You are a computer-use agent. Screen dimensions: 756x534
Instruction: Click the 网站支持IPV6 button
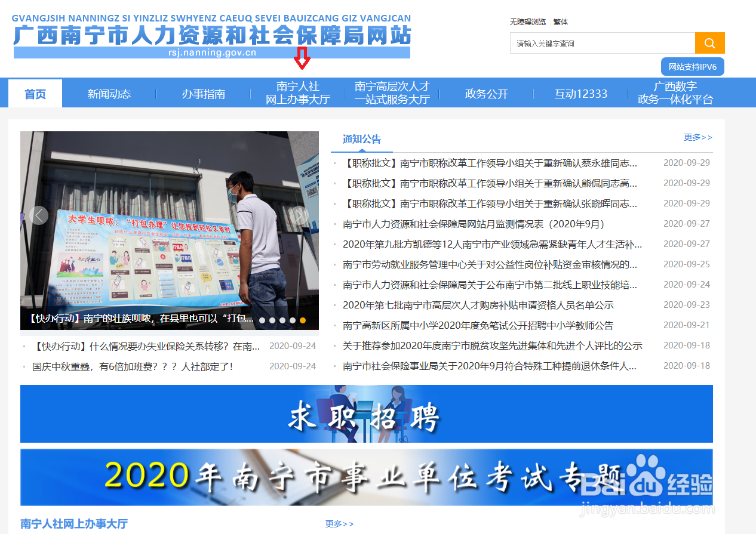pyautogui.click(x=692, y=66)
